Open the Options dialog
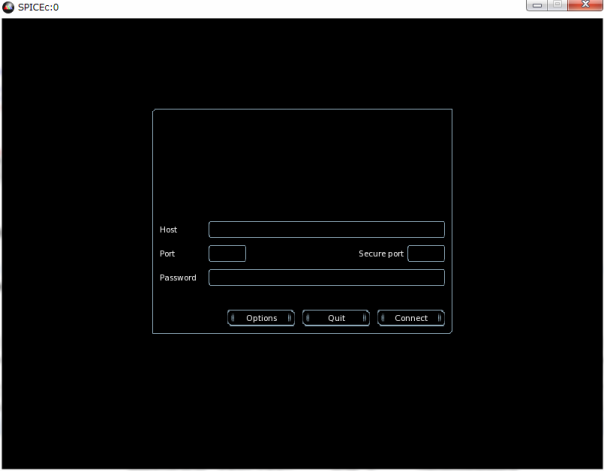 (x=261, y=318)
